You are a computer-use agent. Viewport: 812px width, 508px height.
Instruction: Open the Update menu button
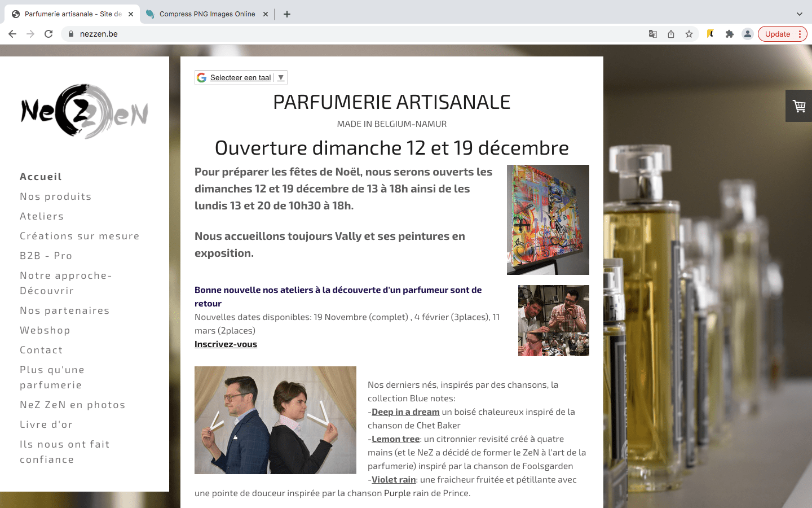point(782,34)
